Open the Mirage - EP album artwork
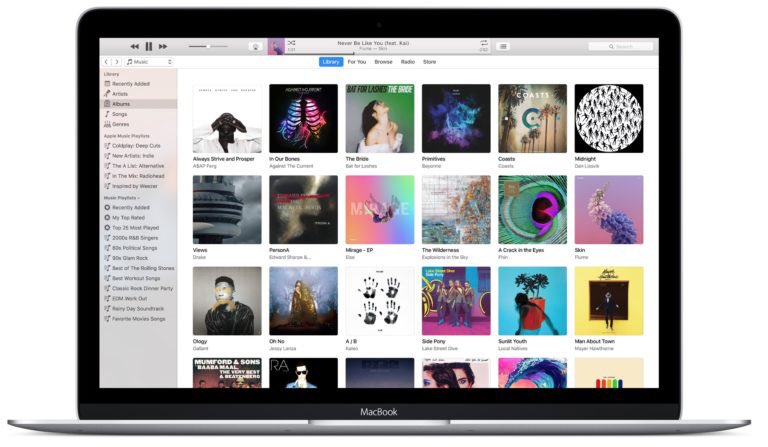768x447 pixels. click(380, 210)
